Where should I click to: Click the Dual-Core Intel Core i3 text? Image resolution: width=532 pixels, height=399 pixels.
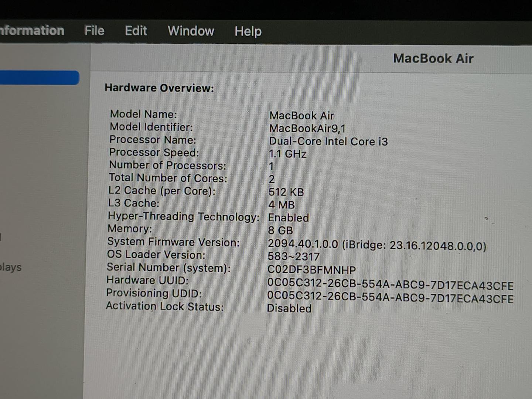pos(328,141)
